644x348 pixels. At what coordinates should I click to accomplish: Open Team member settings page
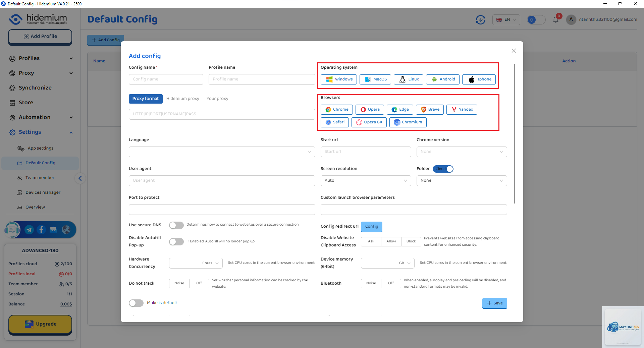40,178
